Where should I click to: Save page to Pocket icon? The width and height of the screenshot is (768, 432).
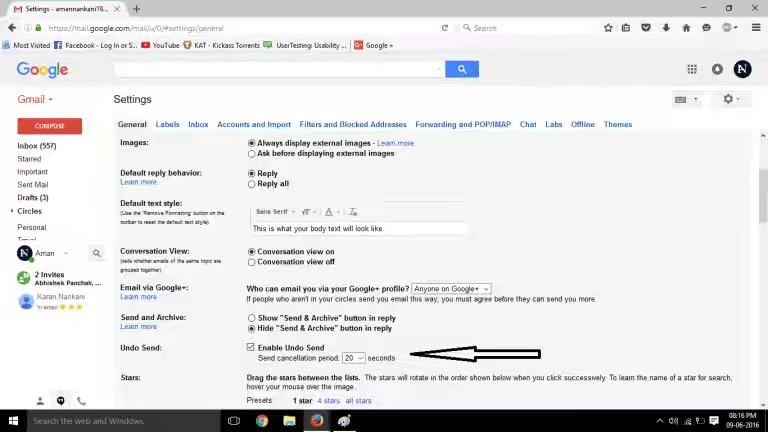coord(646,28)
